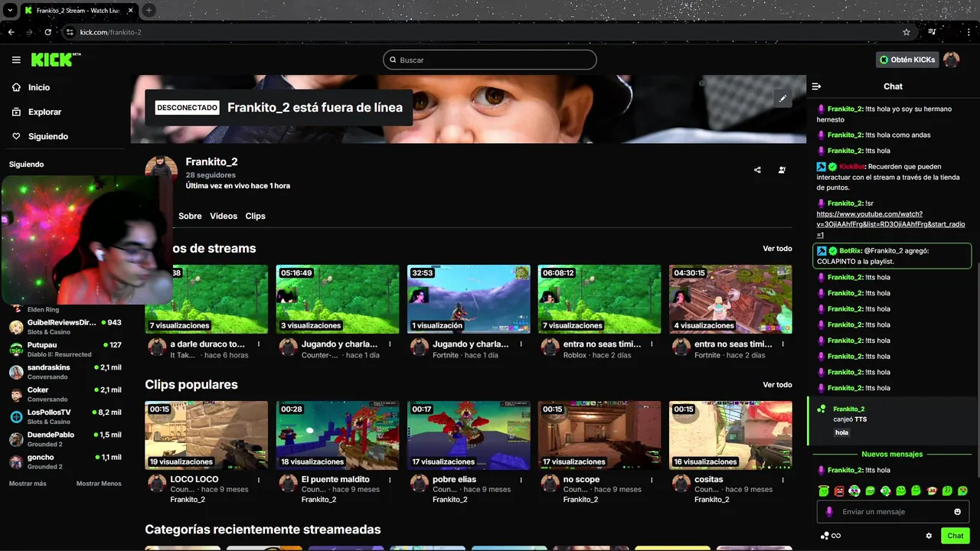Open options for no scope clip
The image size is (980, 551).
pos(652,480)
